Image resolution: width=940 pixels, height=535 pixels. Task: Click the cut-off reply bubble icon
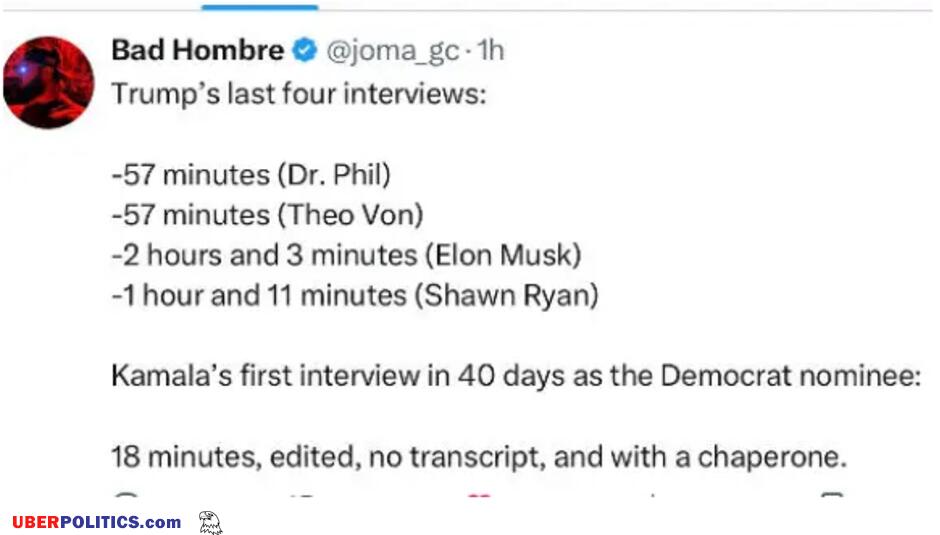point(126,495)
